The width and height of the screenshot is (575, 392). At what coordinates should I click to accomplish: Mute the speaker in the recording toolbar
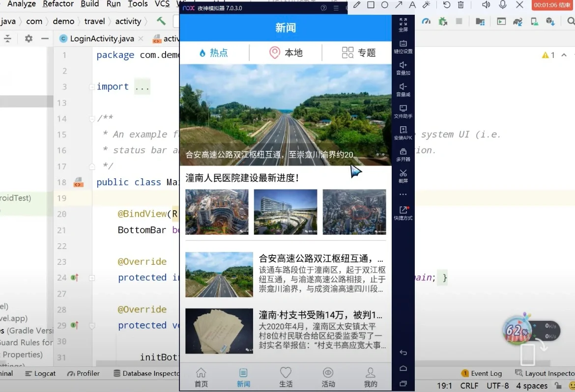pyautogui.click(x=486, y=5)
